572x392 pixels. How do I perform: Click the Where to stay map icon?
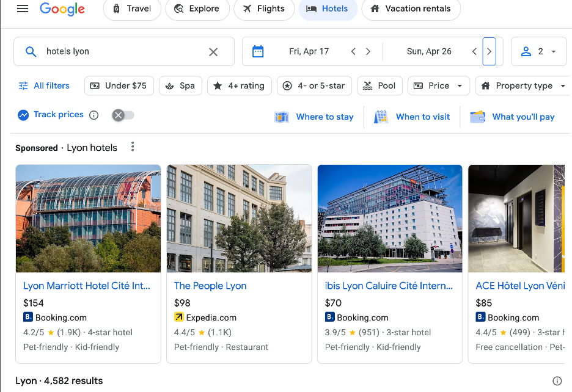pyautogui.click(x=282, y=117)
